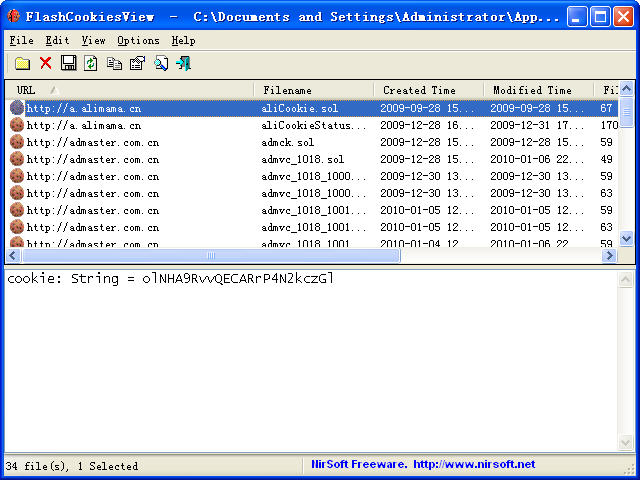Click the find magnifier toolbar icon
The width and height of the screenshot is (640, 480).
160,63
